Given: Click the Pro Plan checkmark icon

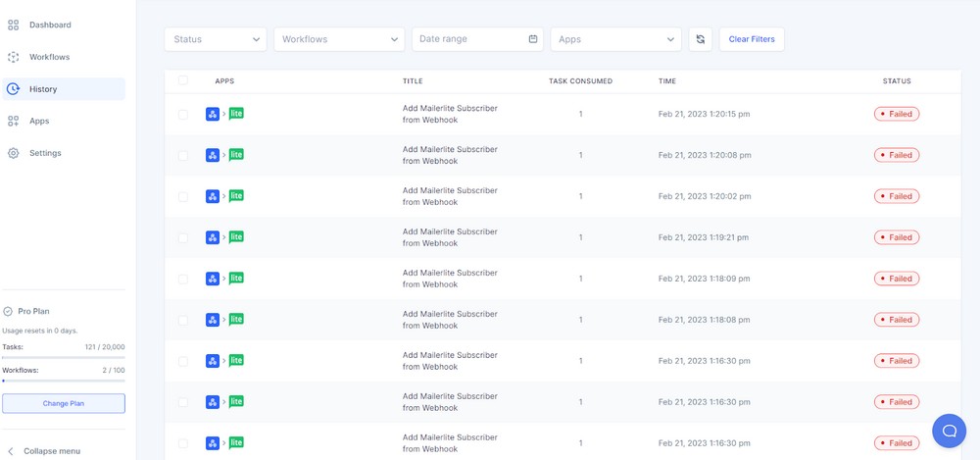Looking at the screenshot, I should pos(8,311).
